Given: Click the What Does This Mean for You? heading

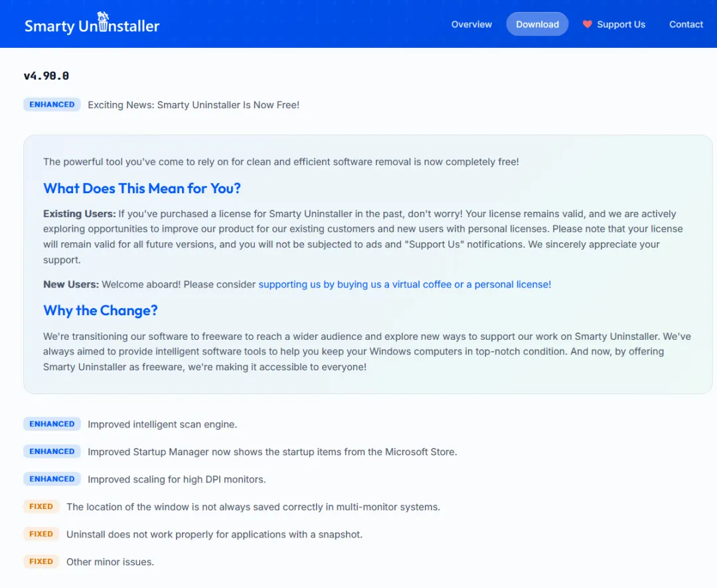Looking at the screenshot, I should tap(142, 188).
